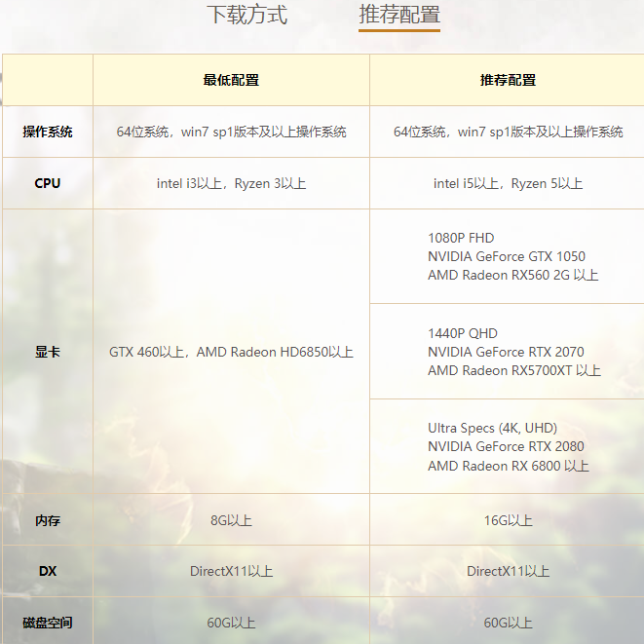Click the '1080P FHD' line

click(x=461, y=238)
